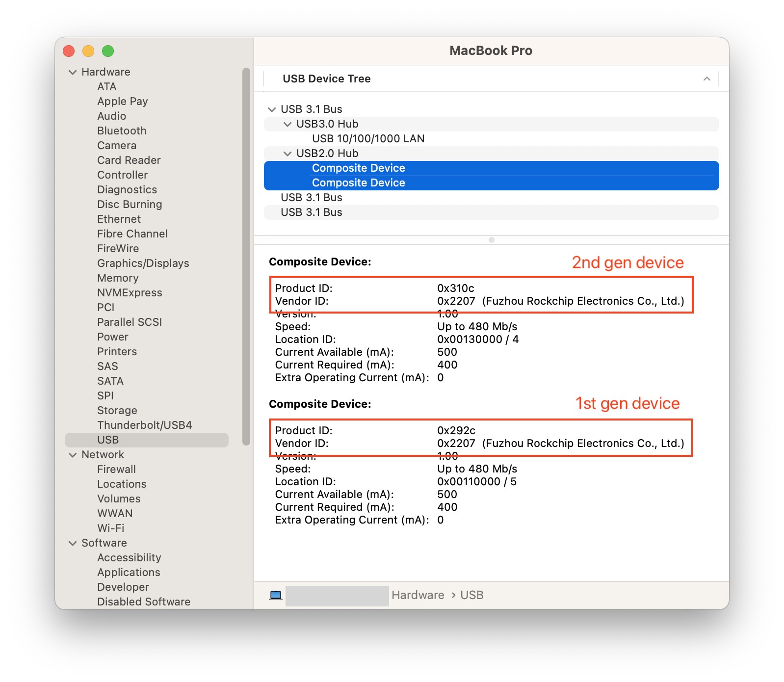Select the USB3.0 Hub row
This screenshot has width=784, height=682.
[x=492, y=124]
